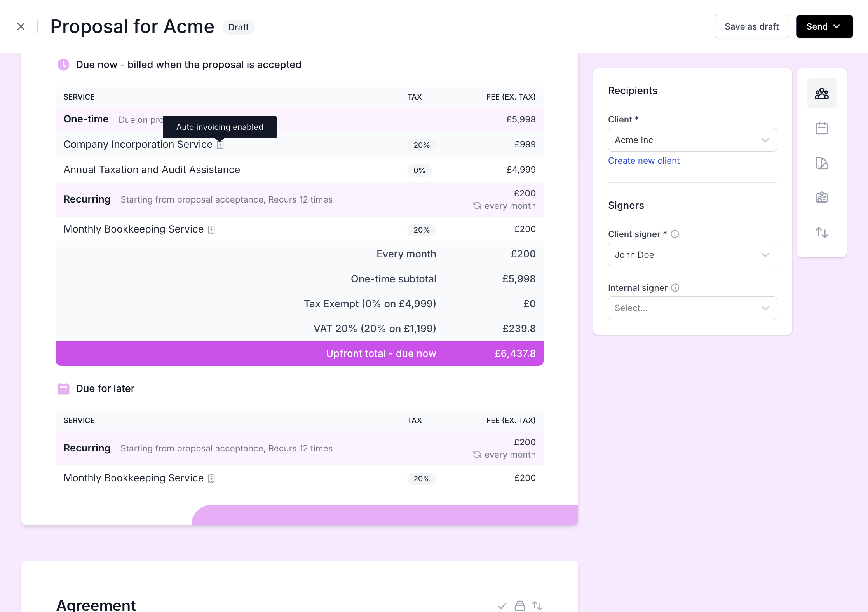Click the Every month summary label

point(406,254)
